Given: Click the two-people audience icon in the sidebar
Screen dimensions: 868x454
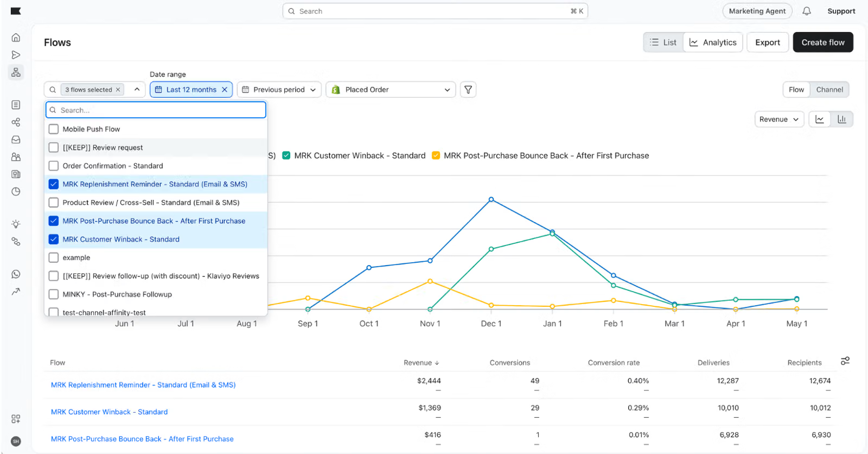Looking at the screenshot, I should 16,157.
